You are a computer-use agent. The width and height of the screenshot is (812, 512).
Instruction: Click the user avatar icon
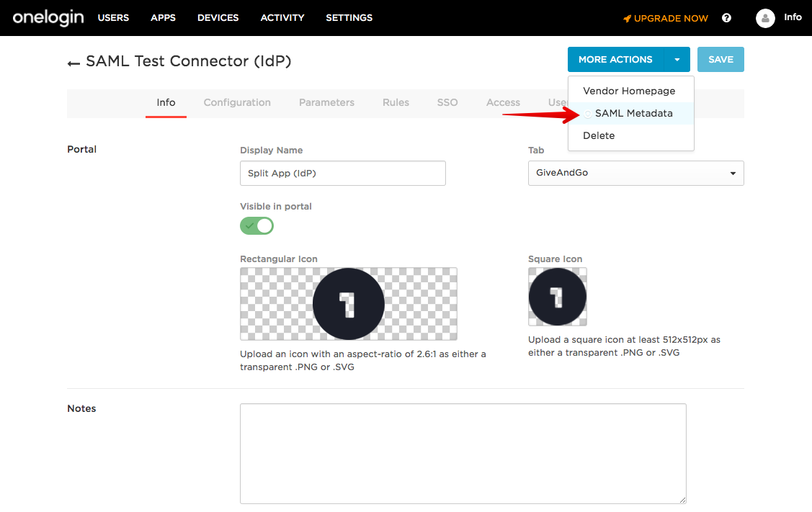click(x=765, y=18)
